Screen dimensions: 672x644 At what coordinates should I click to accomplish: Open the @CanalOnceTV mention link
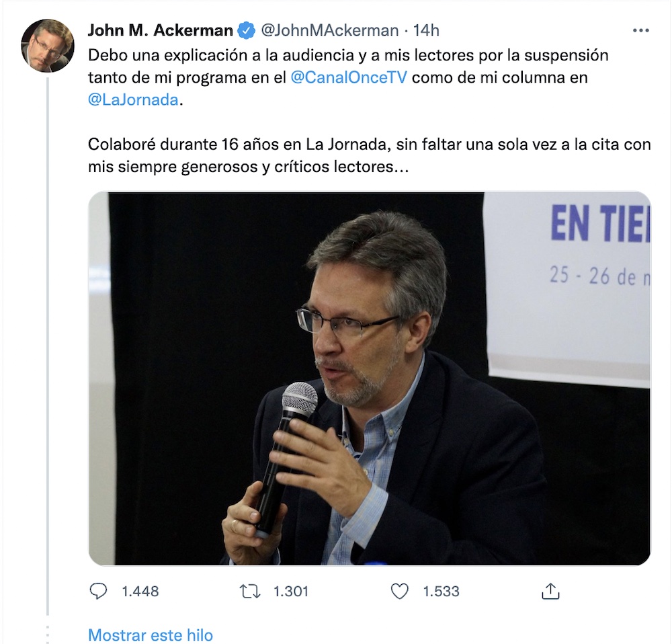point(348,77)
